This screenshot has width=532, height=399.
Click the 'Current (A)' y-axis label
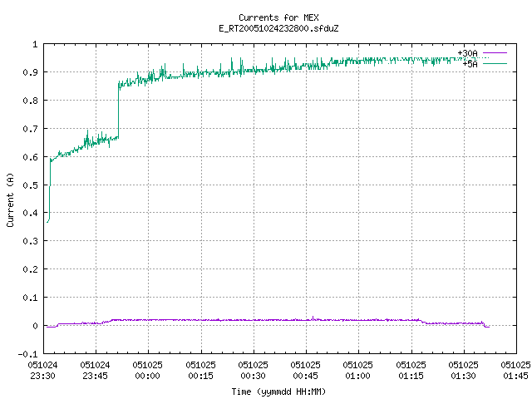[10, 199]
